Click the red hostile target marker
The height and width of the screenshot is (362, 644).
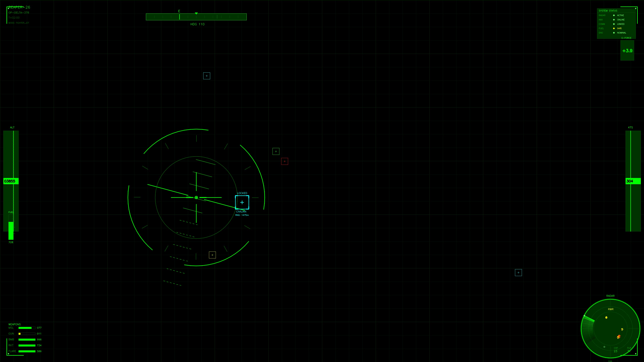click(x=285, y=161)
